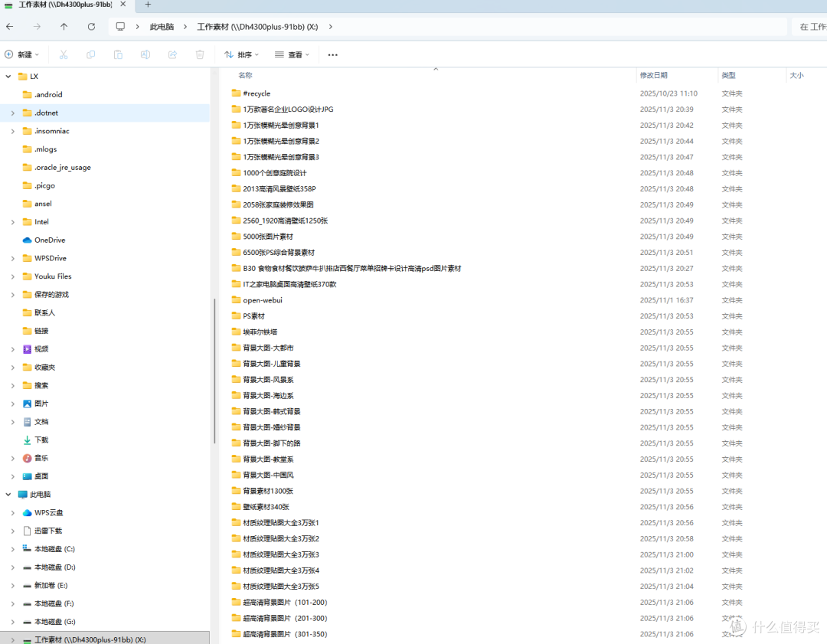Expand the Intel folder node

click(13, 222)
